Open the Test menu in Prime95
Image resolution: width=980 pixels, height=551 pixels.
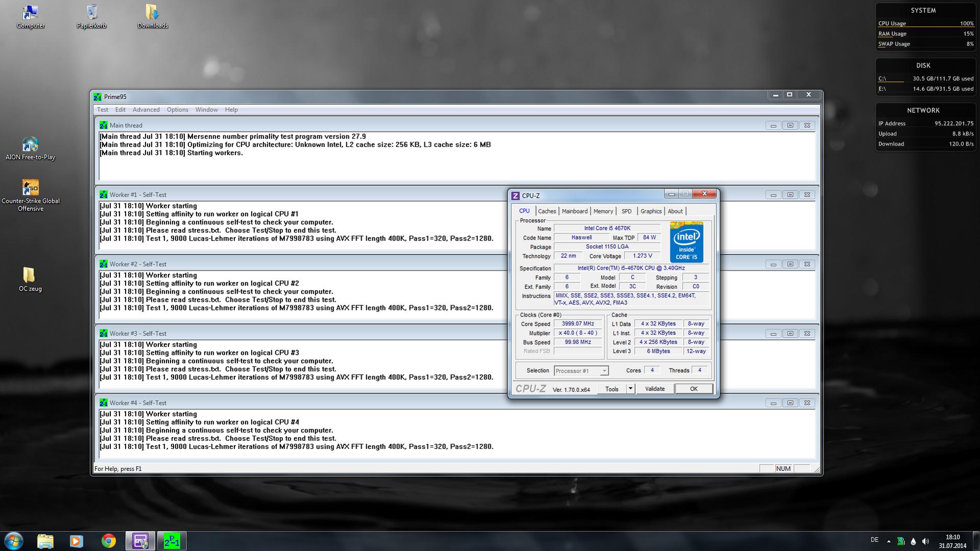pyautogui.click(x=103, y=110)
